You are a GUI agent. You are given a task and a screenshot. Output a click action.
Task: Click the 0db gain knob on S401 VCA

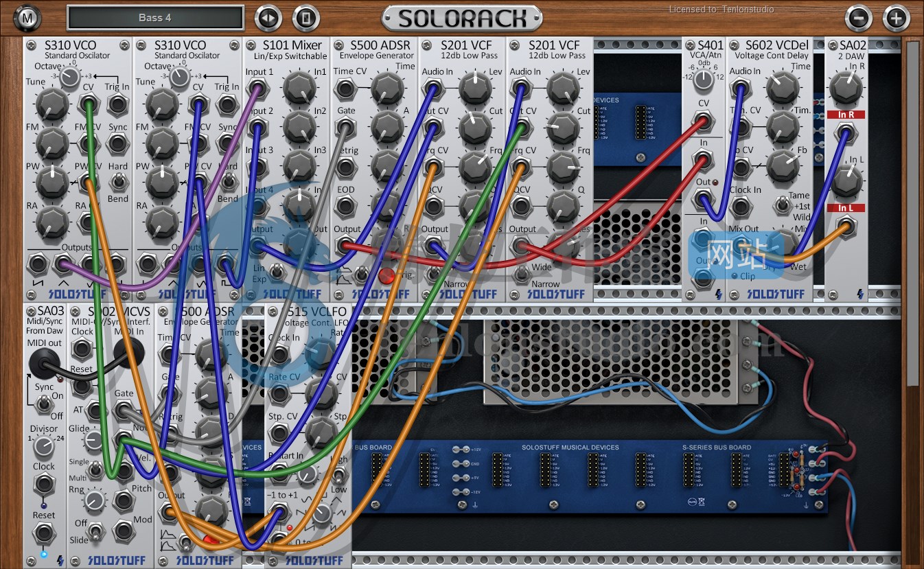[703, 81]
